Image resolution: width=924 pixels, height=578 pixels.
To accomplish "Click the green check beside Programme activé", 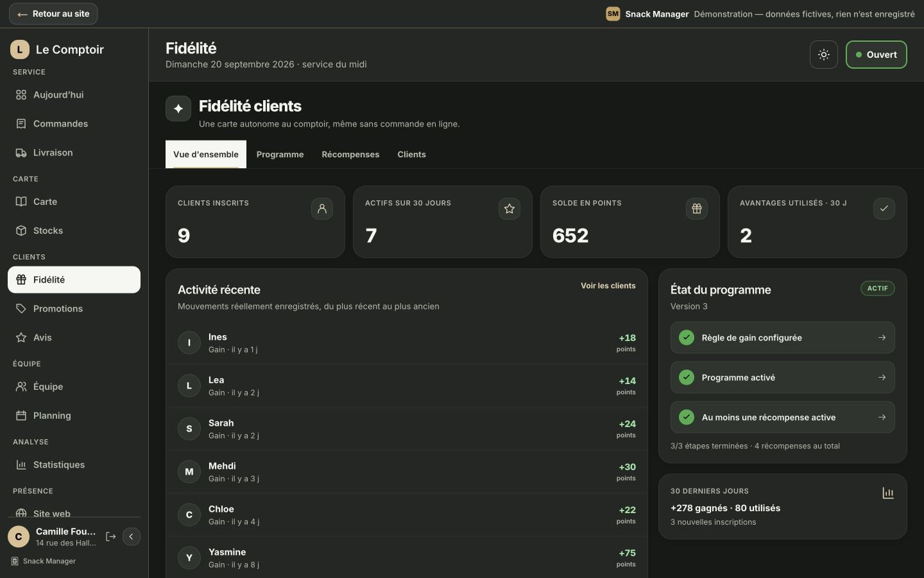I will tap(687, 378).
